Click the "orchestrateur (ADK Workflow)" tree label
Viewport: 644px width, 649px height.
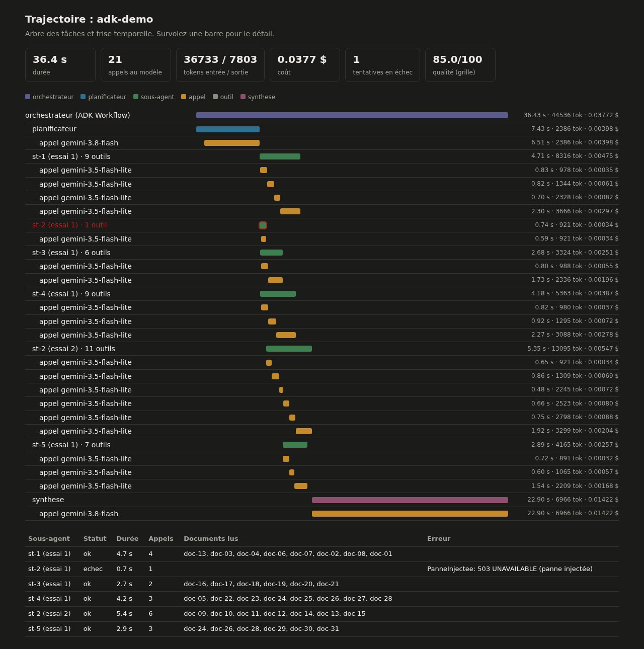[x=77, y=115]
